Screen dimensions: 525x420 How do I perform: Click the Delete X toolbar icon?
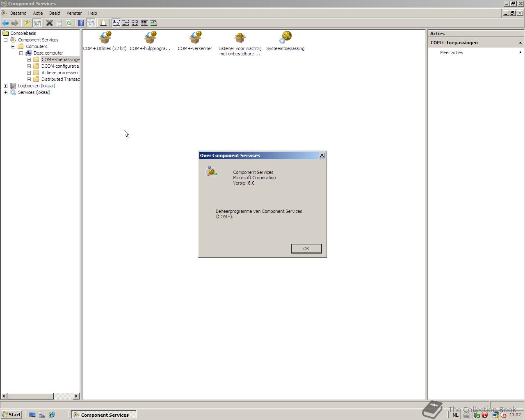[49, 23]
